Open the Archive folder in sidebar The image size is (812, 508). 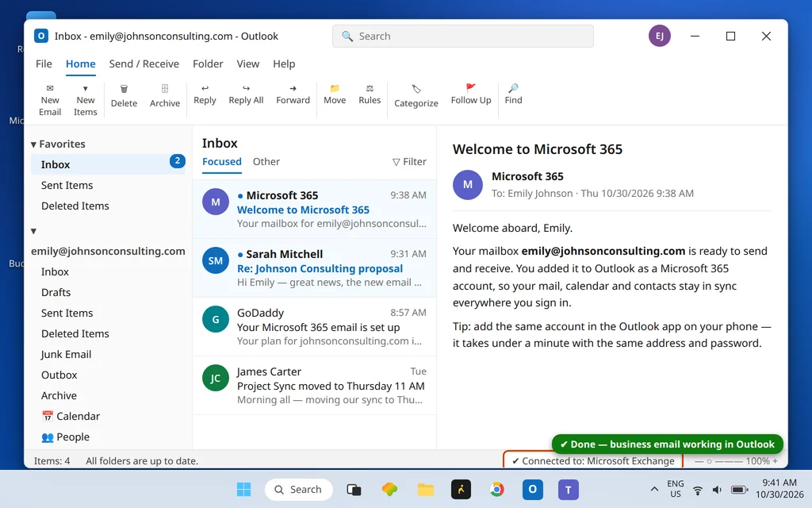(108, 396)
